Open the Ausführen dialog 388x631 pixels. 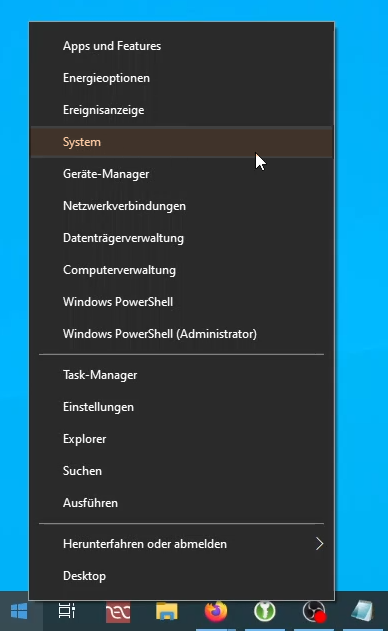coord(182,503)
